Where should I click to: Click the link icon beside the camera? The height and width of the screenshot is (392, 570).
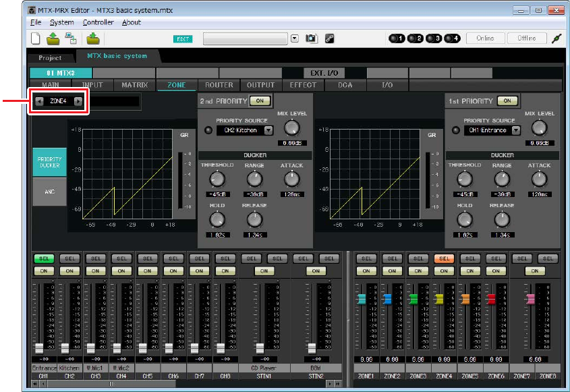[330, 38]
